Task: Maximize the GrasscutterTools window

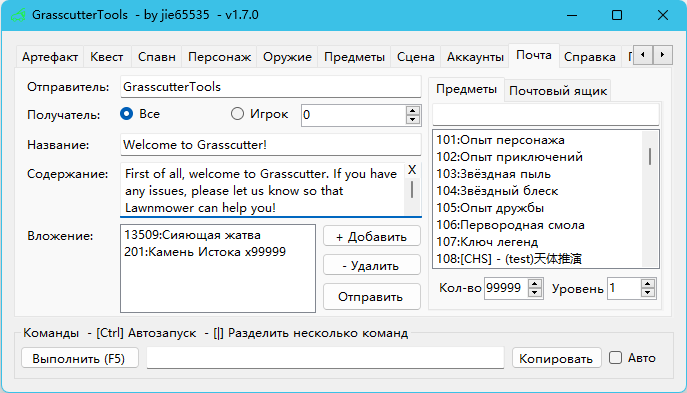Action: point(617,15)
